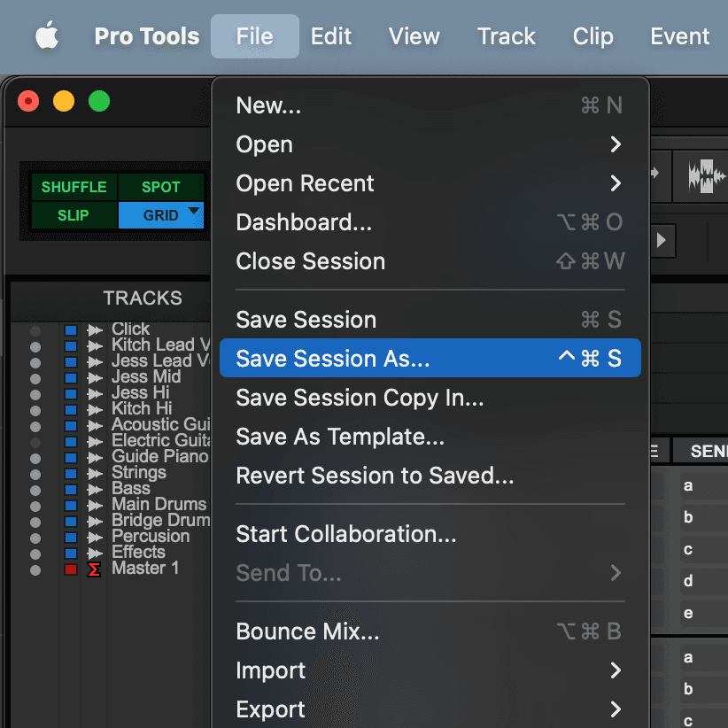Choose Bounce Mix...
Viewport: 728px width, 728px height.
430,631
